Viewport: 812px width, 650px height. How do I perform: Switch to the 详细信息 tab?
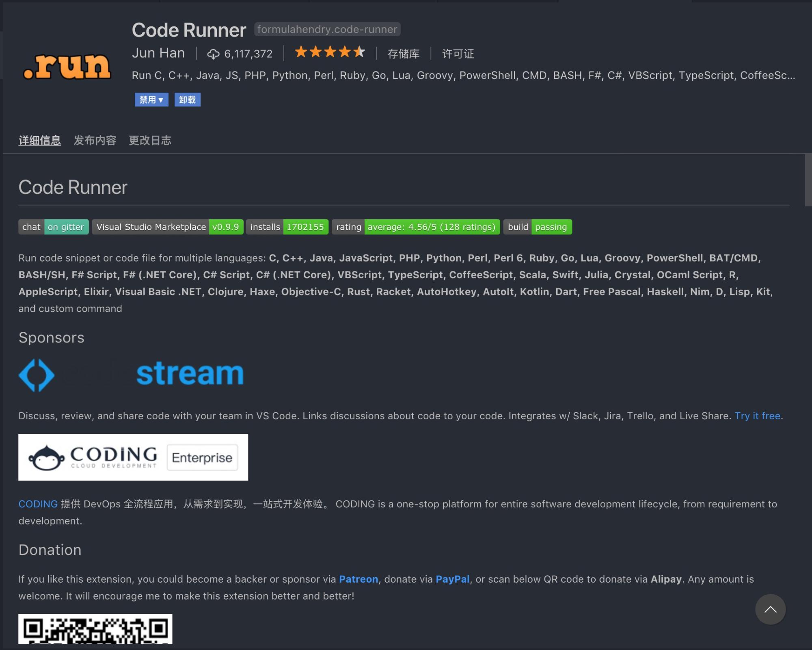(x=40, y=141)
